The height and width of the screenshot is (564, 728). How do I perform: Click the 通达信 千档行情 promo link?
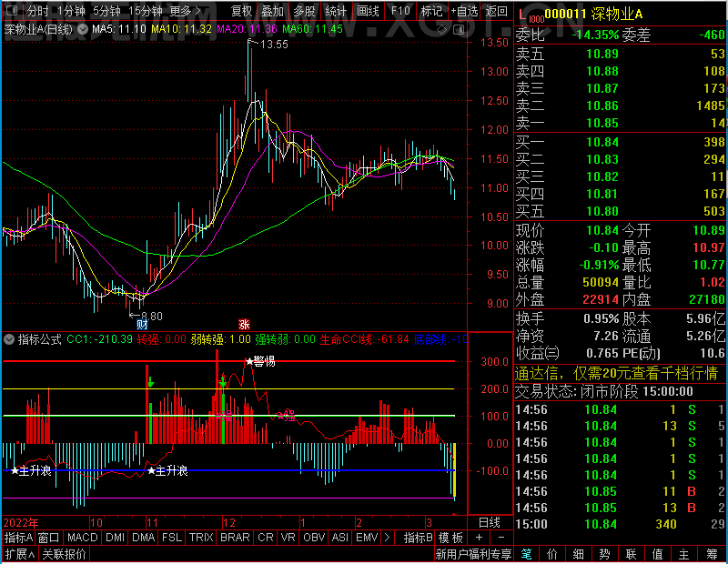[x=617, y=373]
